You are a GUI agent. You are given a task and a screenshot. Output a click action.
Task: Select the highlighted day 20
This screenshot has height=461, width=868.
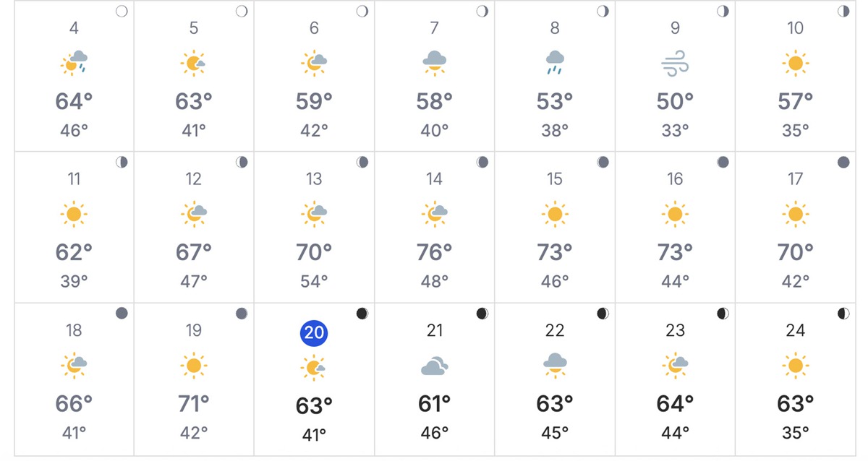(x=313, y=333)
